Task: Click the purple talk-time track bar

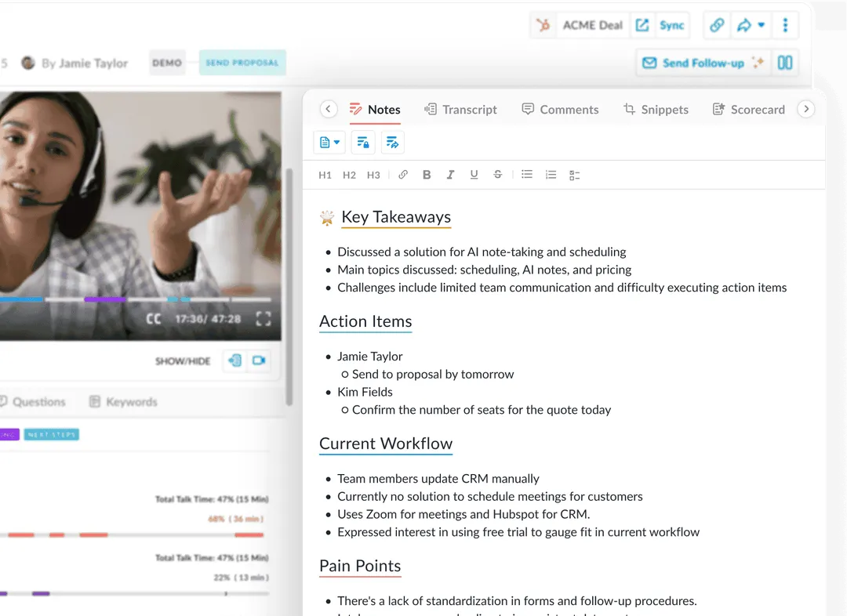Action: click(x=135, y=593)
